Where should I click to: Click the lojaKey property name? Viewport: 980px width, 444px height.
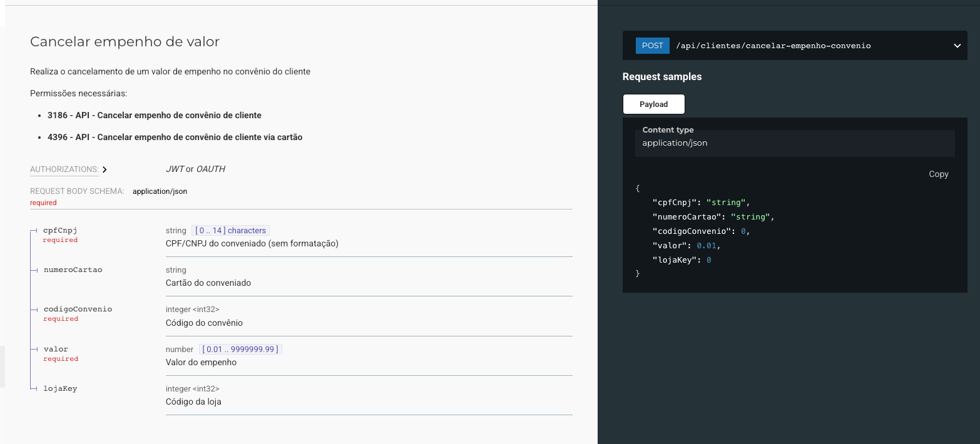60,388
